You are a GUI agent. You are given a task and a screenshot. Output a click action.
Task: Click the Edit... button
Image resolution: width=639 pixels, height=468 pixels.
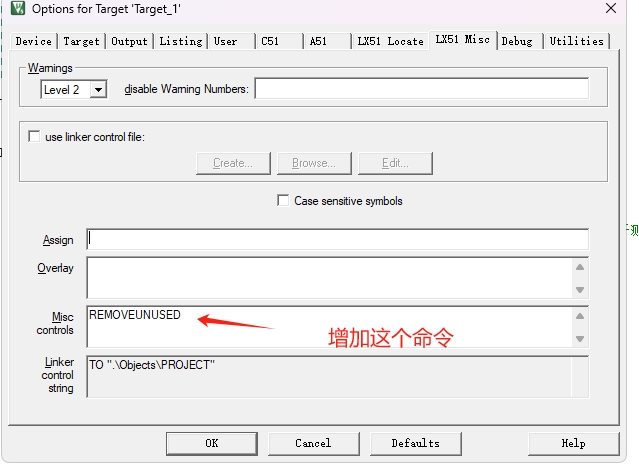click(395, 163)
